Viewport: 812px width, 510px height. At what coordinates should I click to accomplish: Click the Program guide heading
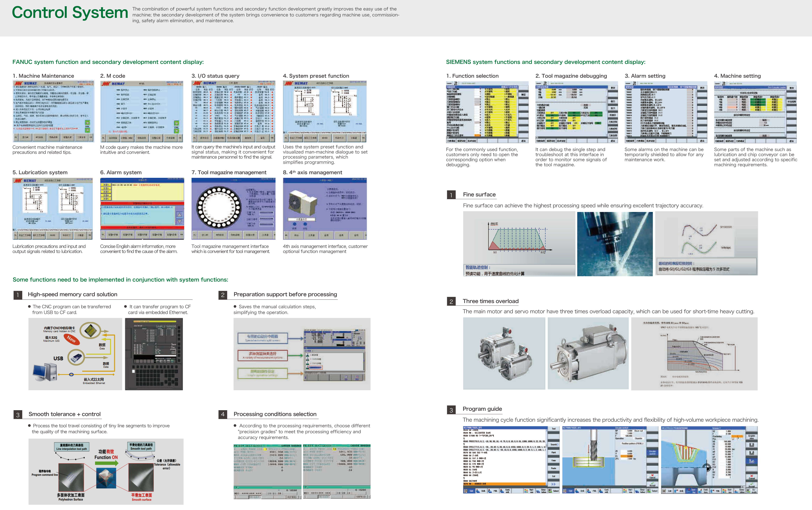482,409
